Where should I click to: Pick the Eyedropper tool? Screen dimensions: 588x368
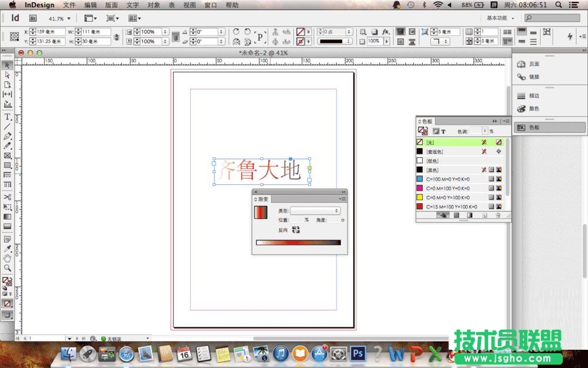[7, 248]
